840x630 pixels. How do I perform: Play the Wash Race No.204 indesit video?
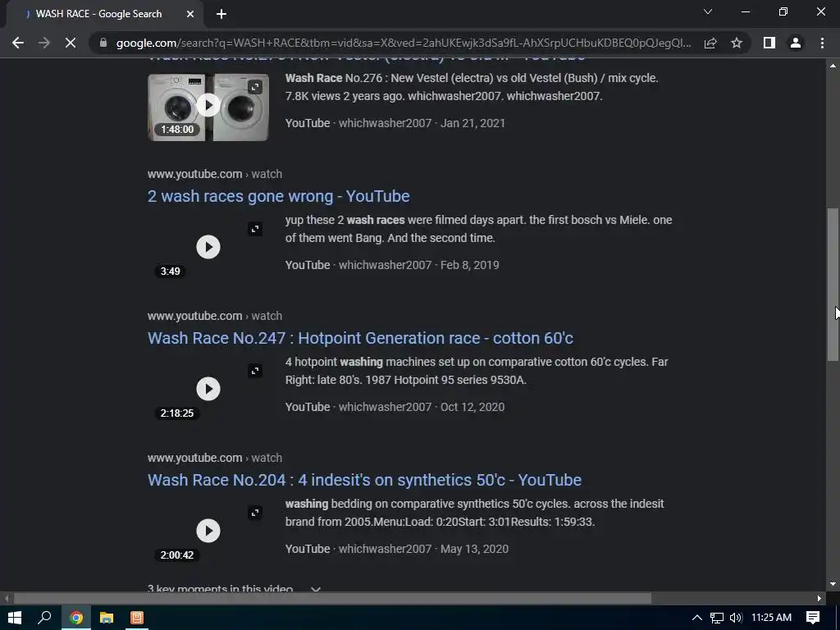(x=208, y=531)
